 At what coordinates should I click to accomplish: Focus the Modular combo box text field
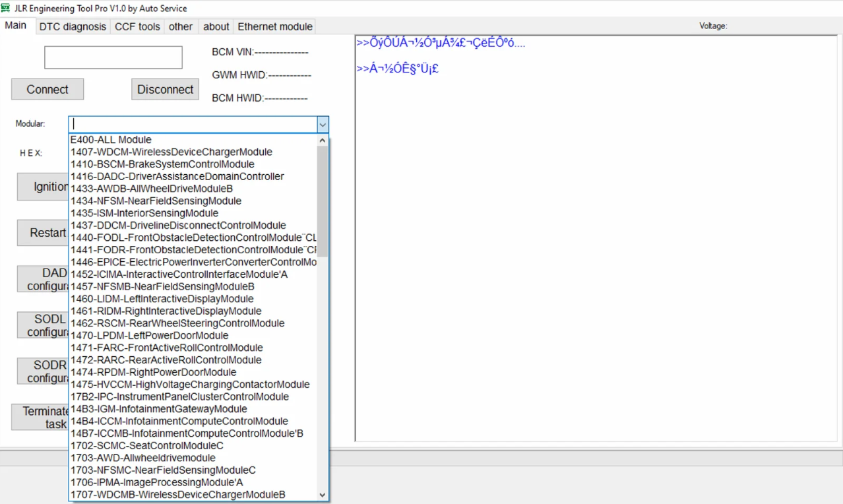[193, 124]
